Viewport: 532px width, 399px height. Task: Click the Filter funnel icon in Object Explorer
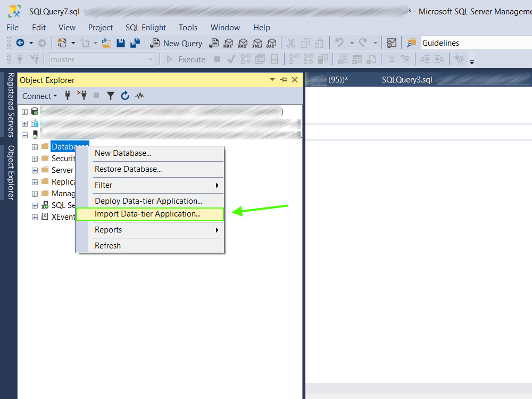pyautogui.click(x=110, y=96)
